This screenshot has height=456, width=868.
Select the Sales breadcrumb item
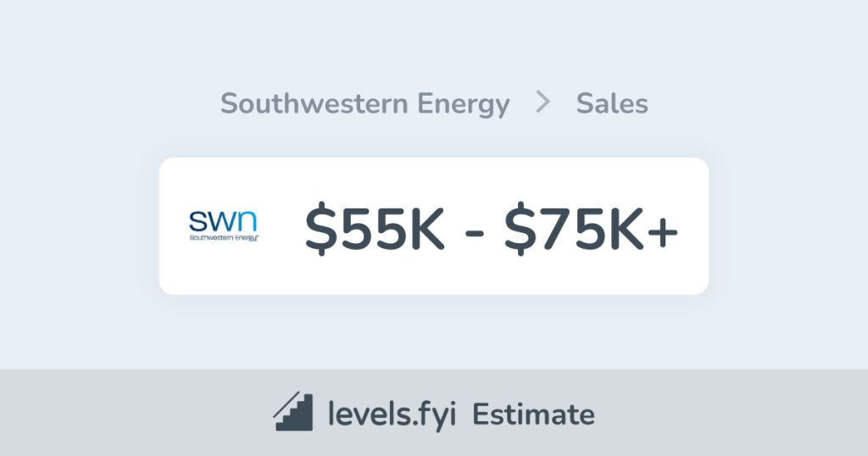pyautogui.click(x=612, y=104)
